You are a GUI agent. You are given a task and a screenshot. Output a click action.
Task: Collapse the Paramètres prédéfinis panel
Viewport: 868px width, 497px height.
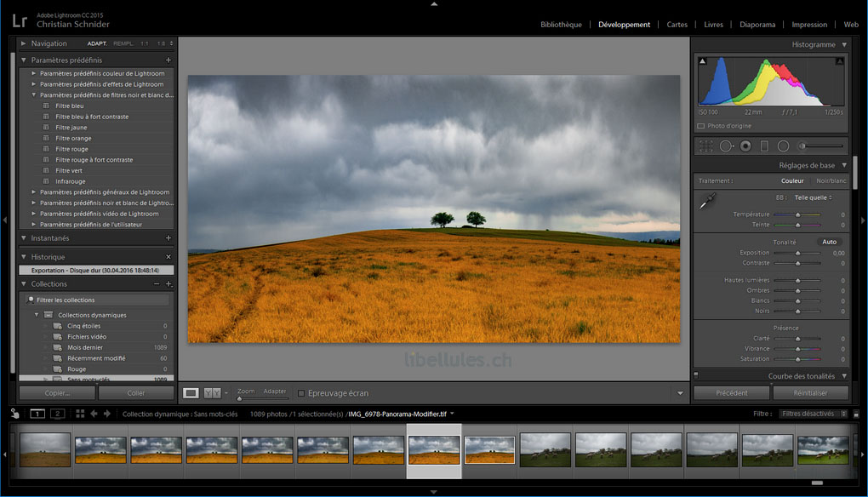tap(23, 60)
